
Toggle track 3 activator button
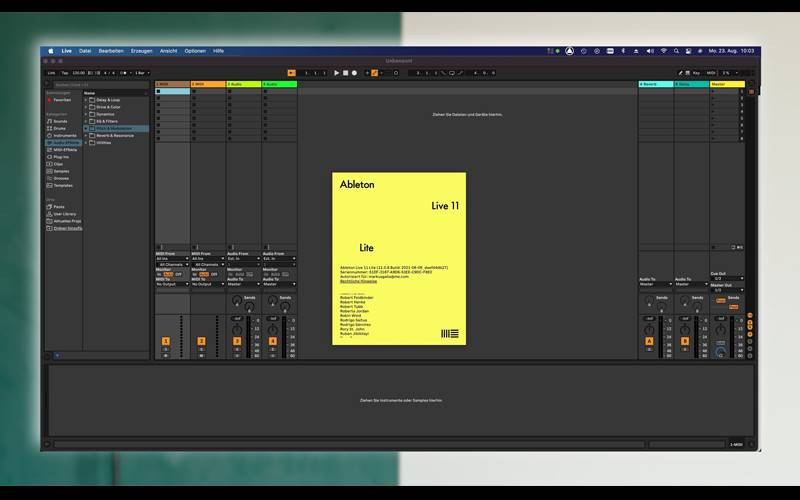pos(237,341)
